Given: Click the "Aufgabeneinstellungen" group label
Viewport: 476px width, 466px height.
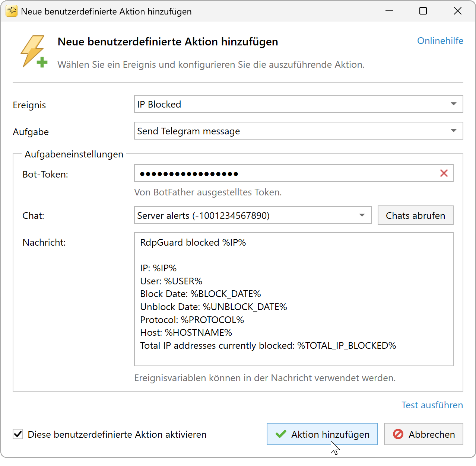Looking at the screenshot, I should pos(74,154).
